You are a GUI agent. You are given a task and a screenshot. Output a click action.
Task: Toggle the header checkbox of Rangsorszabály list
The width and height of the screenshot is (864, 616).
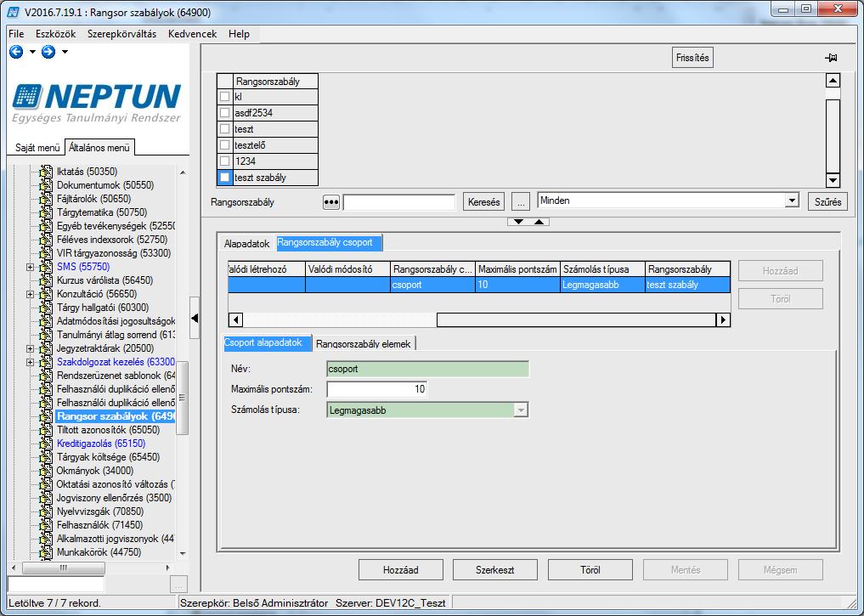pyautogui.click(x=225, y=81)
